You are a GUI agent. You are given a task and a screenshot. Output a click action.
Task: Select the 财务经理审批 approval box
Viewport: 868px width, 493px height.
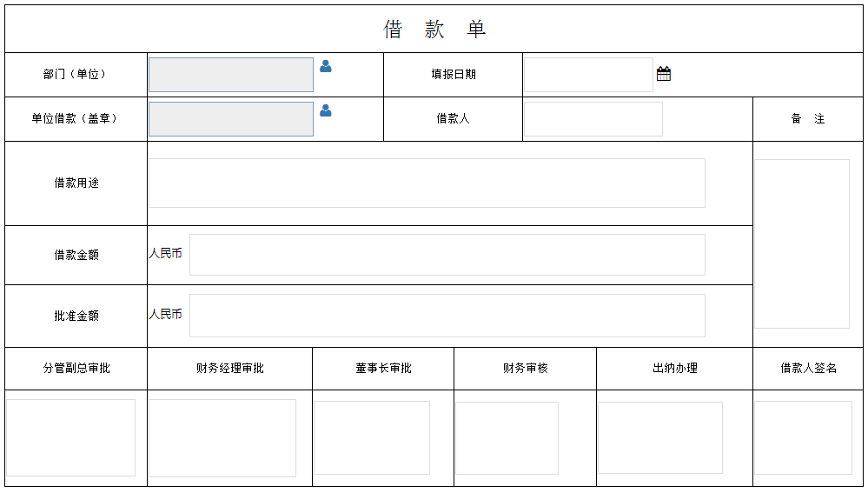[x=222, y=437]
